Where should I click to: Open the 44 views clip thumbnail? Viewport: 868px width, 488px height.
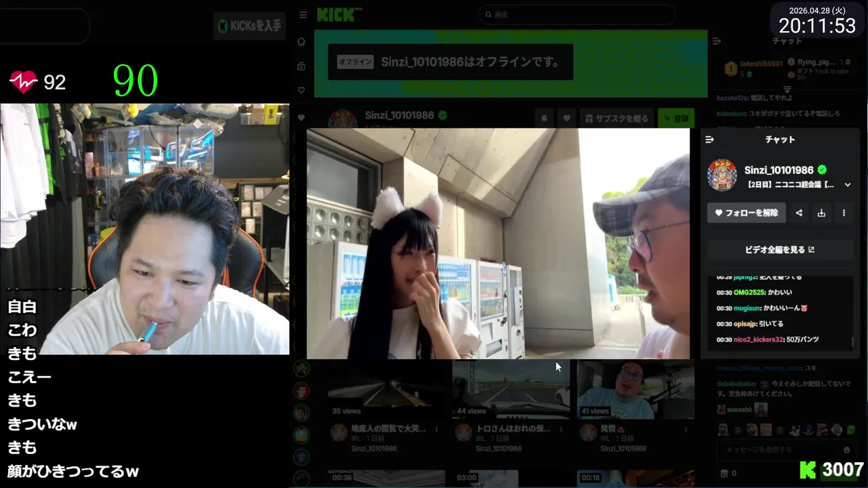pyautogui.click(x=511, y=389)
